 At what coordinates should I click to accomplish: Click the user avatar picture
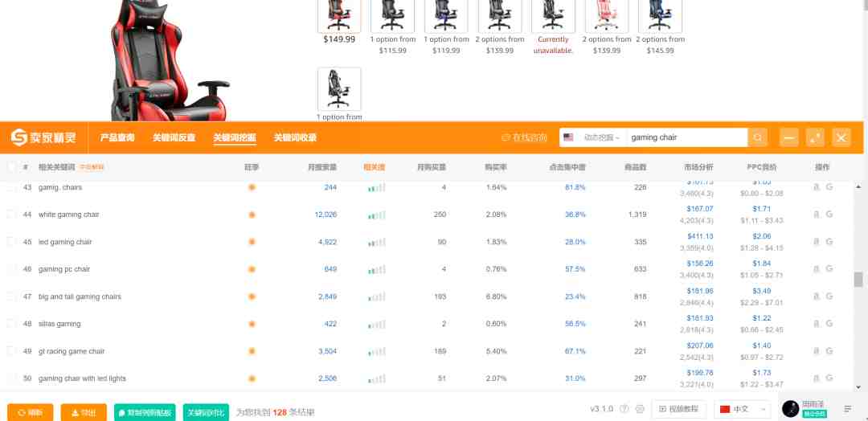click(x=791, y=410)
